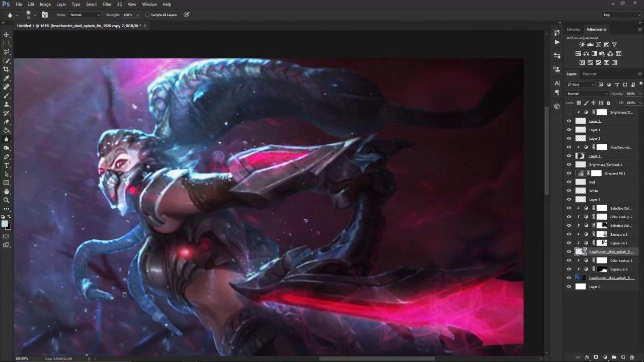Open the Fill slider dropdown
The image size is (644, 362).
tap(640, 103)
